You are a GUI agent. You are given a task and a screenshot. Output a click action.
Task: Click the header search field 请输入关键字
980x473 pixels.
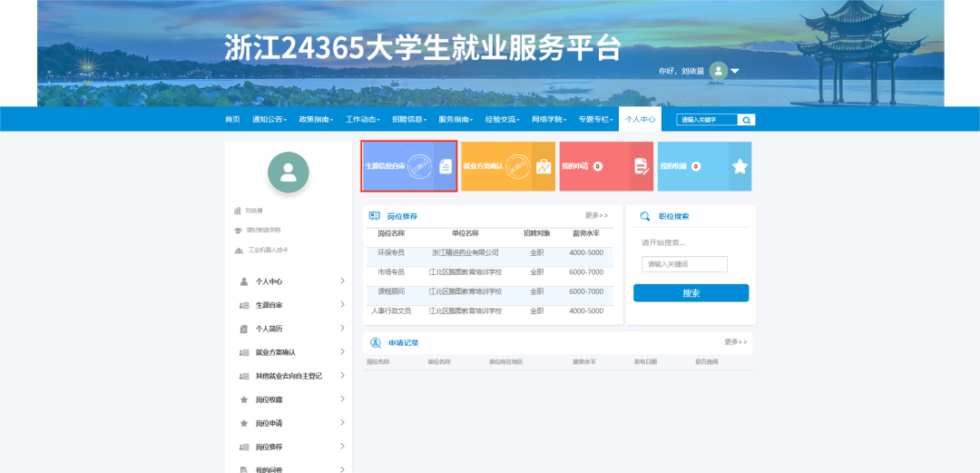click(707, 120)
